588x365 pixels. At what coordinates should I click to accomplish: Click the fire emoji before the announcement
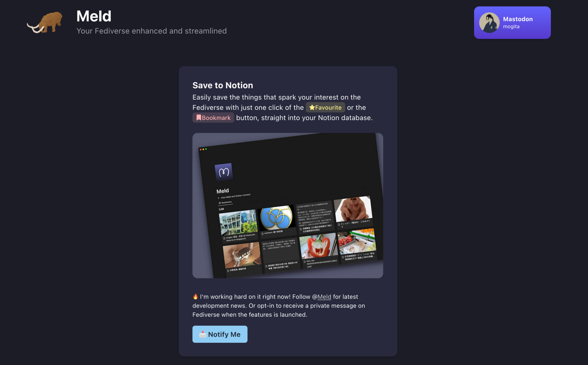coord(195,296)
